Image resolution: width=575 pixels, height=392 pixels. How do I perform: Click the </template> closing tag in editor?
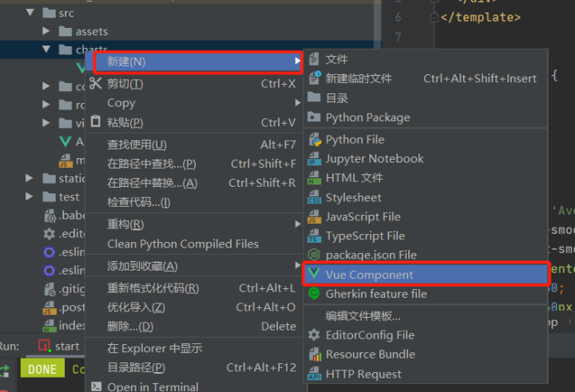[481, 17]
